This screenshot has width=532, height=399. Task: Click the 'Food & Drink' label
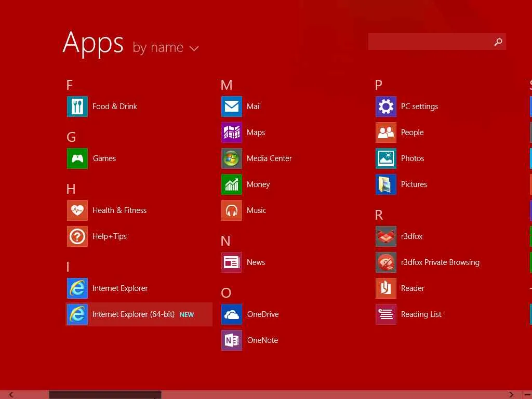pos(115,107)
